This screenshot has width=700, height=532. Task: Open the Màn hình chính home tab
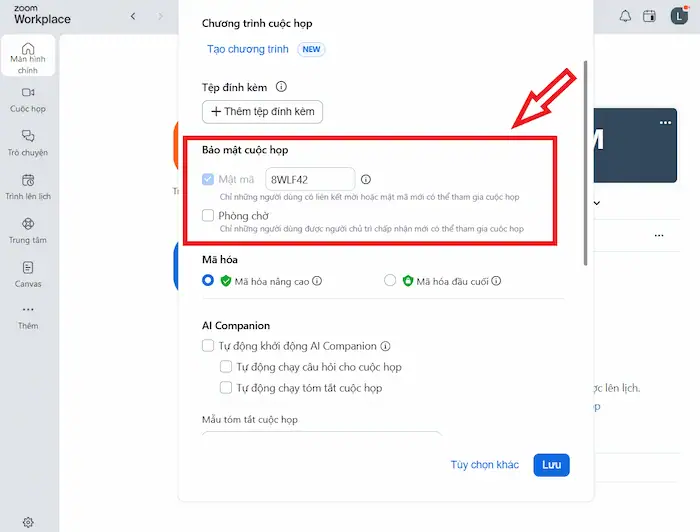(28, 56)
